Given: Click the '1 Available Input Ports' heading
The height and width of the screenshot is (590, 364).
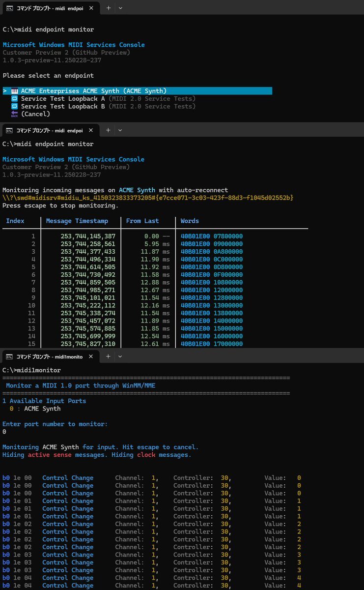Looking at the screenshot, I should coord(44,401).
